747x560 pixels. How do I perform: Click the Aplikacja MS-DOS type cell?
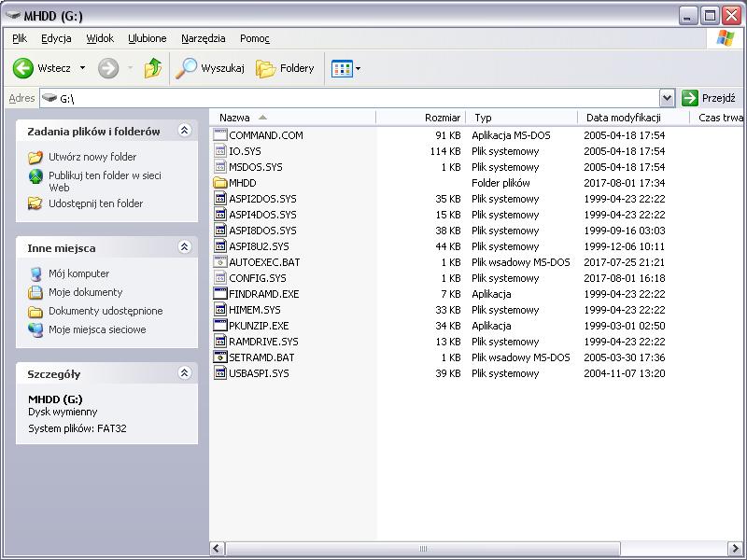[511, 135]
